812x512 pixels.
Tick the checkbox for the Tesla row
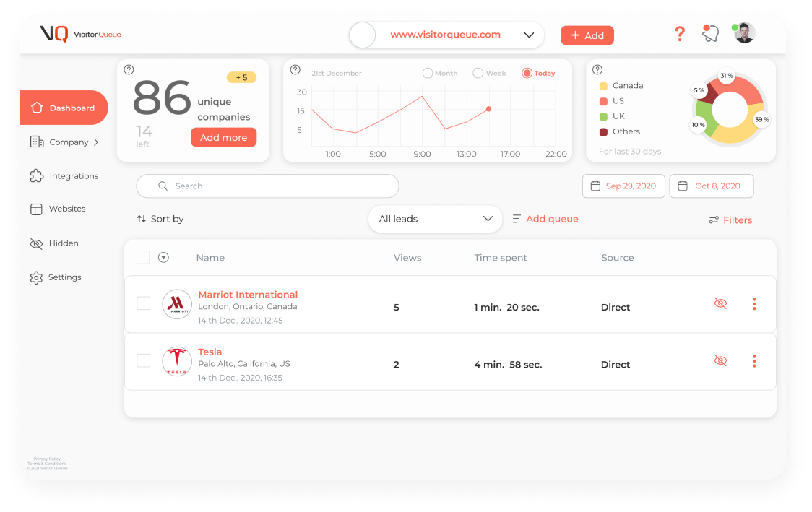point(144,360)
